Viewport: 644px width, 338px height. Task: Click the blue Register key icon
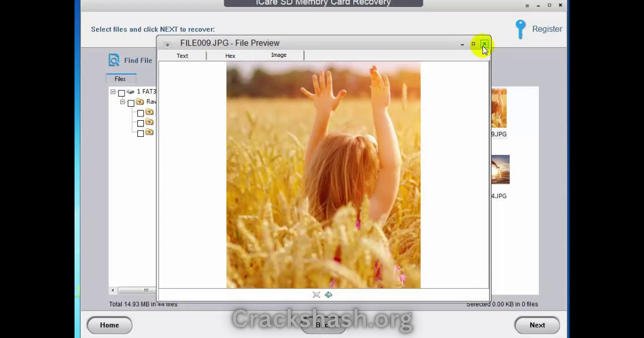520,30
